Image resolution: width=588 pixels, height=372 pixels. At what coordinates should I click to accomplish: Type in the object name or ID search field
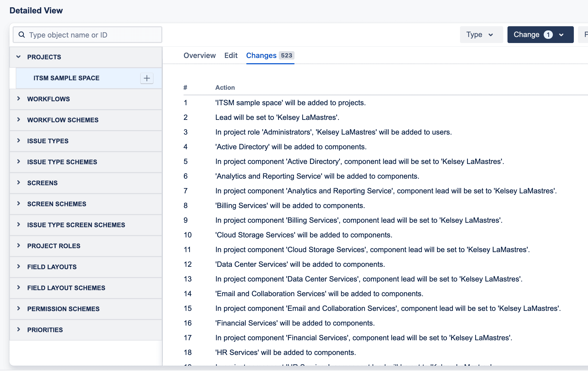(87, 35)
